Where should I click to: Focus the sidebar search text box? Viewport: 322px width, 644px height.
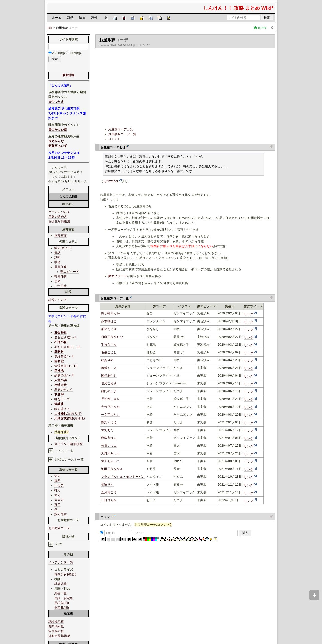pyautogui.click(x=68, y=47)
